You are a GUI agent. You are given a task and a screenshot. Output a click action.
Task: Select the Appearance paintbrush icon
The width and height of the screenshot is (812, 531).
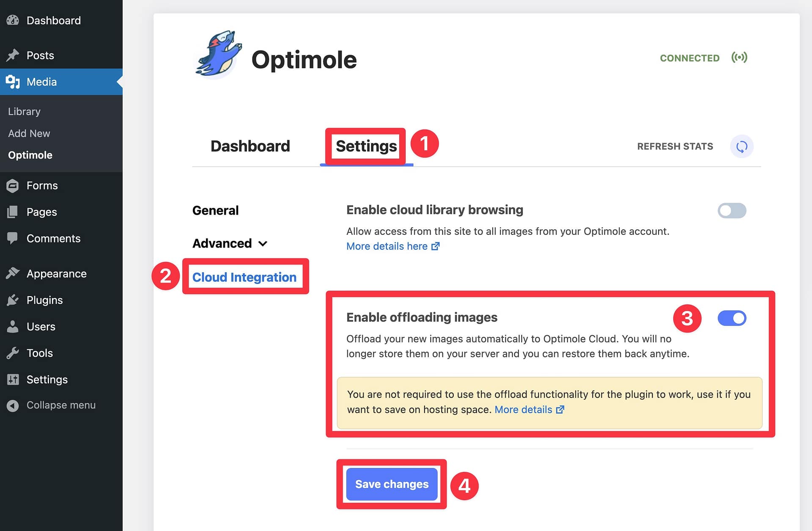coord(13,273)
